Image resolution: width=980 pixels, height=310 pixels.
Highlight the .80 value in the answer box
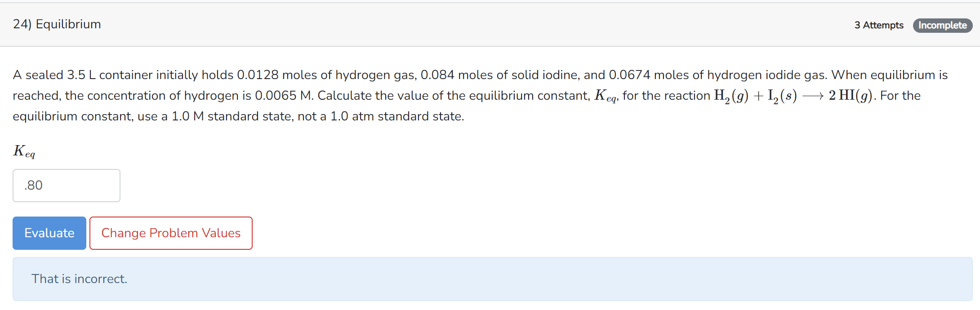[x=34, y=185]
